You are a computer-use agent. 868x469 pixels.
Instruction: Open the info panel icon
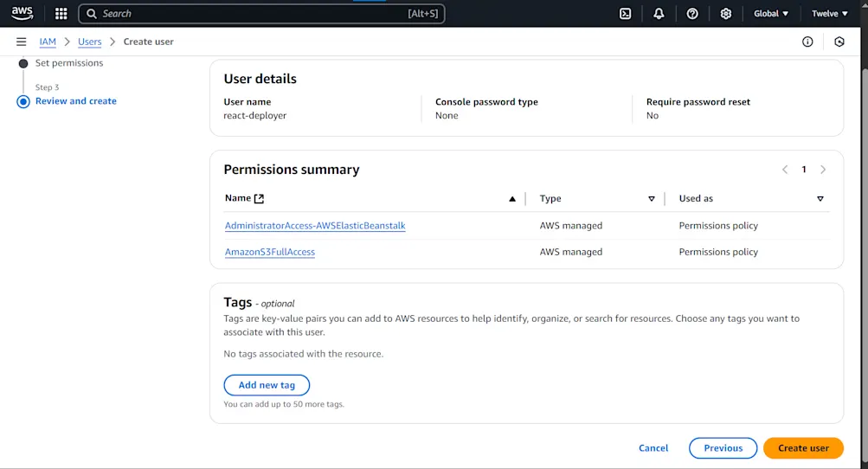(x=807, y=42)
